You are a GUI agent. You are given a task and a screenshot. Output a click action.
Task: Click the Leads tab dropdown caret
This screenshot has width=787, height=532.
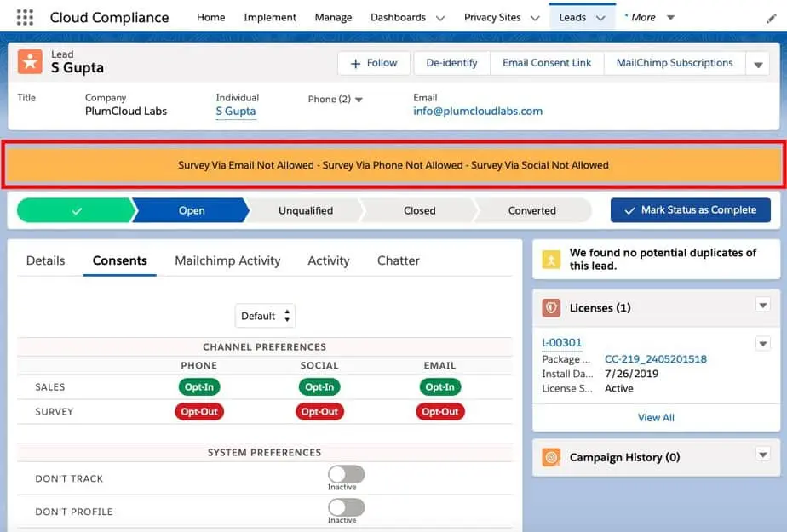(599, 16)
